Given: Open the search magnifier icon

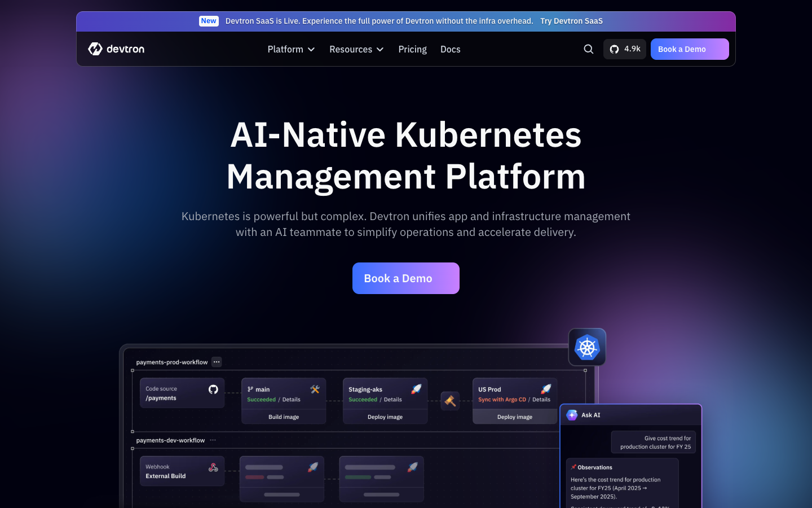Looking at the screenshot, I should pyautogui.click(x=588, y=49).
